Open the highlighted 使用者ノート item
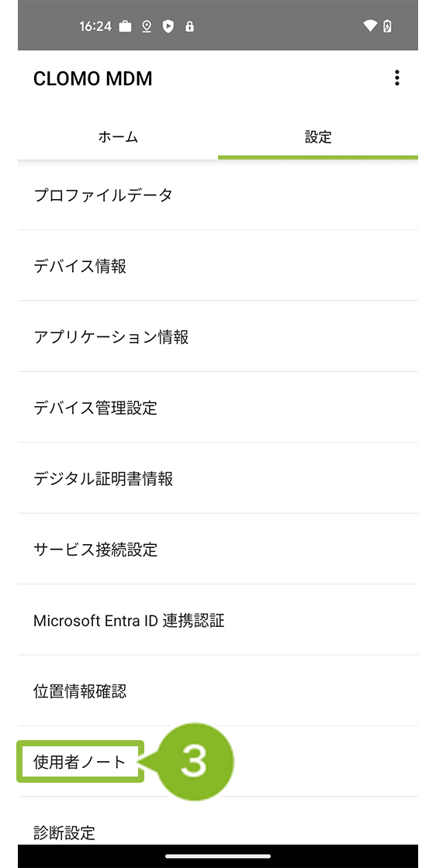This screenshot has height=868, width=436. pyautogui.click(x=81, y=762)
